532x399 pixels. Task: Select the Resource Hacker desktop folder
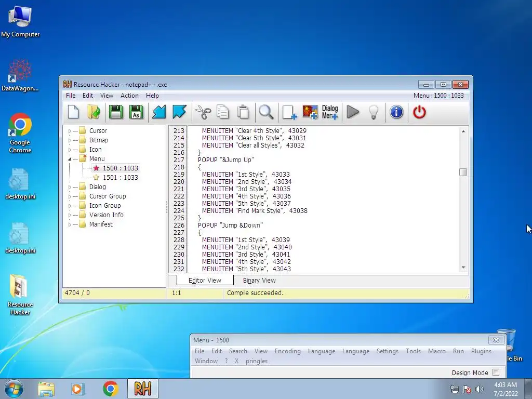coord(20,295)
